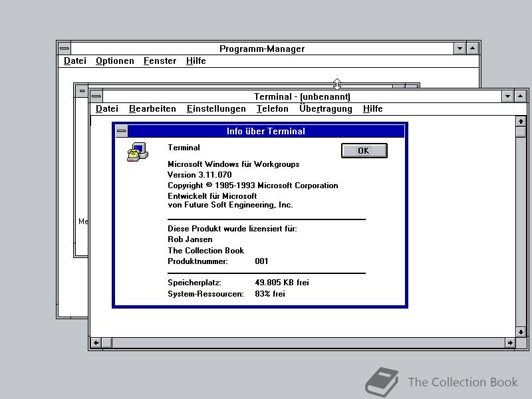Click the 'Speicherplatz:' label
The image size is (532, 399).
coord(194,283)
